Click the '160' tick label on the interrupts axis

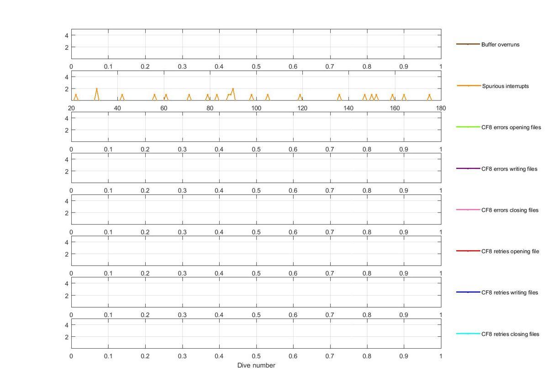(x=395, y=108)
